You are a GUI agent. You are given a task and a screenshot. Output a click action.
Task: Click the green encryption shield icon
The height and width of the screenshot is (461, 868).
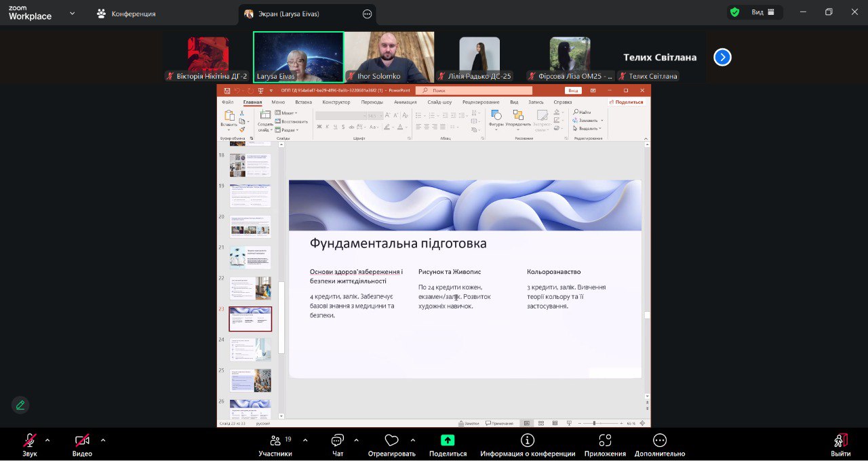(x=734, y=12)
